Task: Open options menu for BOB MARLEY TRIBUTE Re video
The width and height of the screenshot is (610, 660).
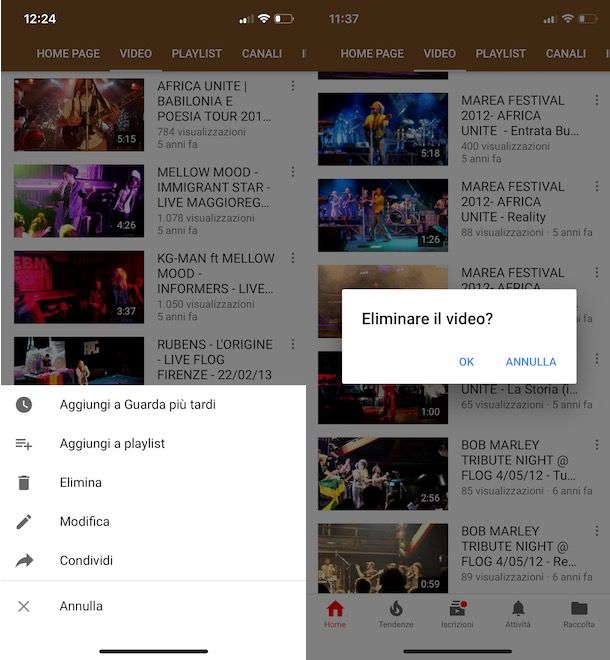Action: click(597, 531)
